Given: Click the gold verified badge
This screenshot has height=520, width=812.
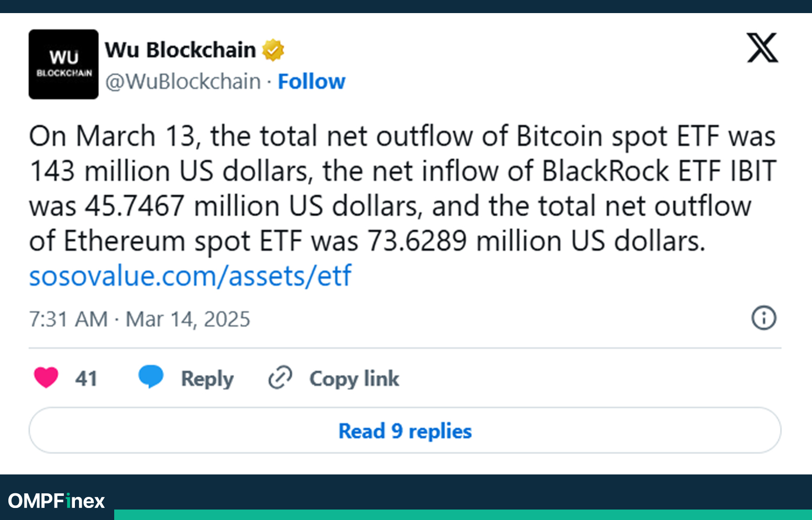Looking at the screenshot, I should 273,50.
